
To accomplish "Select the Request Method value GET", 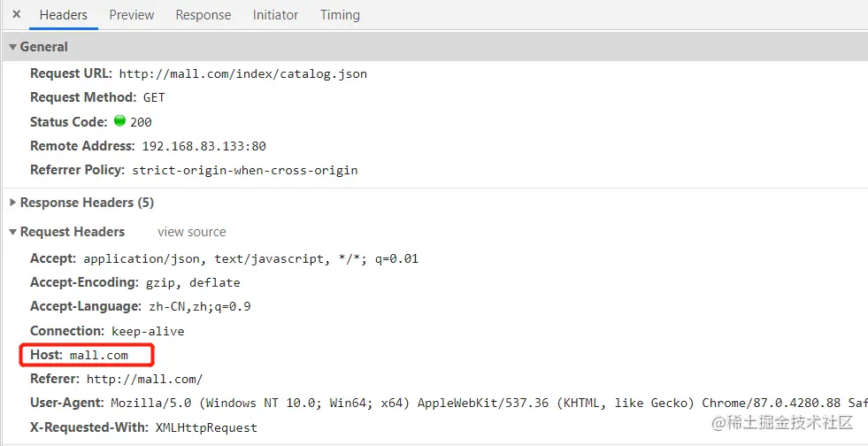I will pyautogui.click(x=154, y=98).
